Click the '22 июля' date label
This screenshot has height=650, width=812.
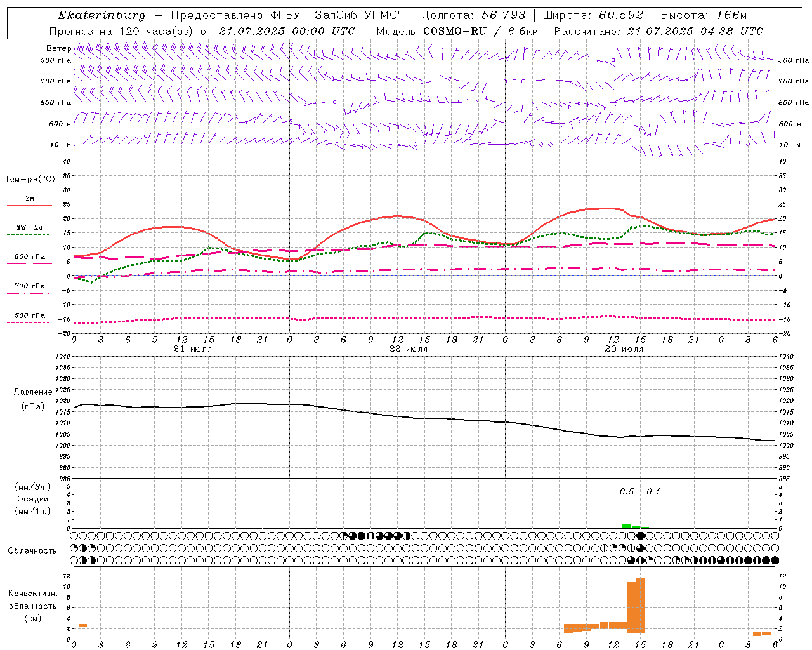point(409,349)
